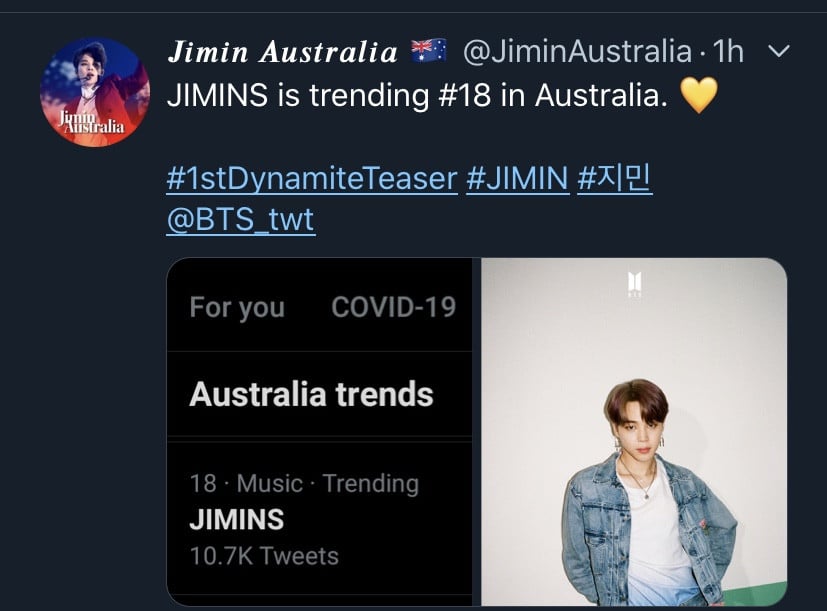The width and height of the screenshot is (827, 611).
Task: Open the @JiminAustralia handle
Action: tap(577, 51)
